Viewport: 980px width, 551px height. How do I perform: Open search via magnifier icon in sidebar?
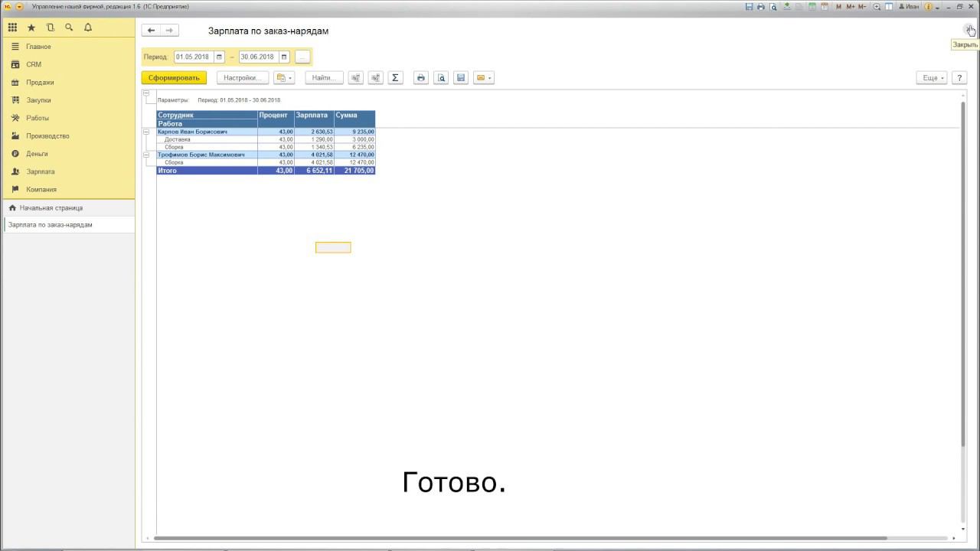tap(69, 28)
